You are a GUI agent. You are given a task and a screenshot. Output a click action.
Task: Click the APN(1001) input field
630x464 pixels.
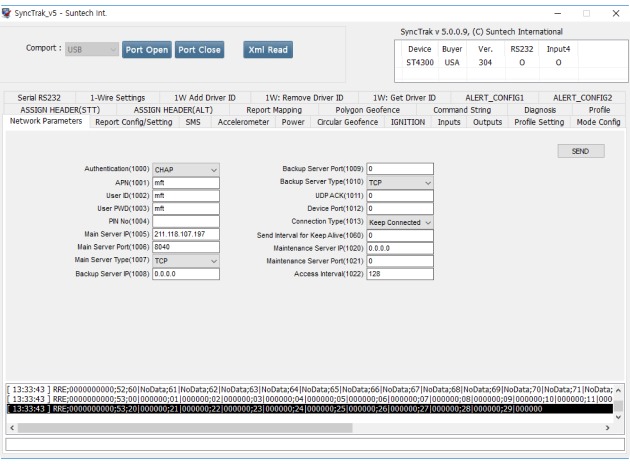coord(185,183)
